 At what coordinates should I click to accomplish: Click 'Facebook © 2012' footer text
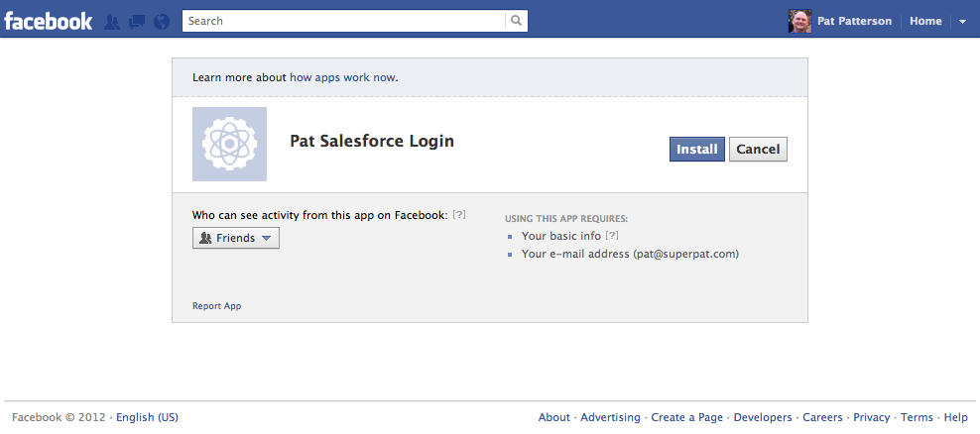pyautogui.click(x=60, y=417)
